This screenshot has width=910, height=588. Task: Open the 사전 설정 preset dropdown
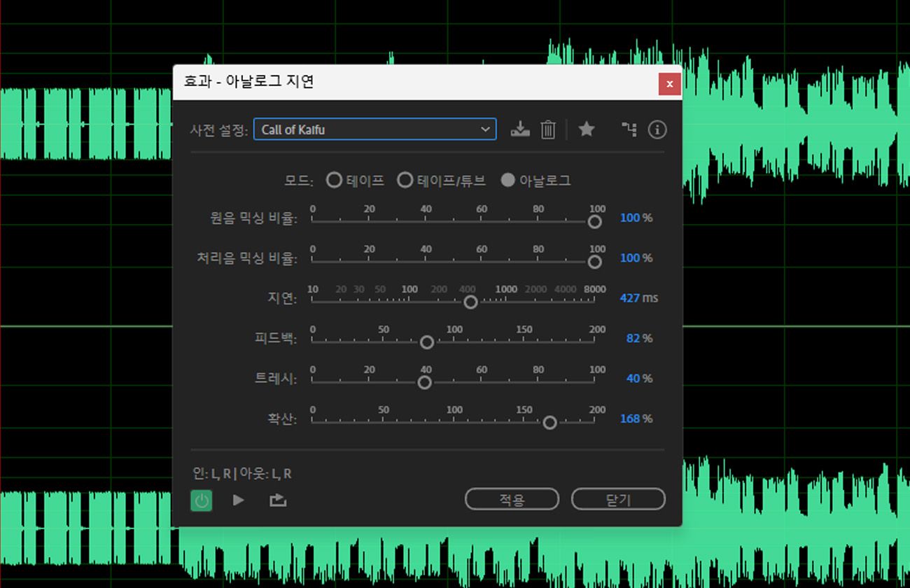tap(374, 129)
